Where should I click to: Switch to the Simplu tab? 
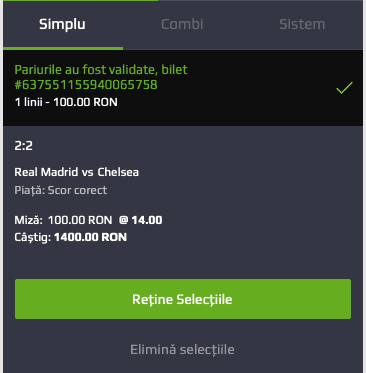coord(62,24)
